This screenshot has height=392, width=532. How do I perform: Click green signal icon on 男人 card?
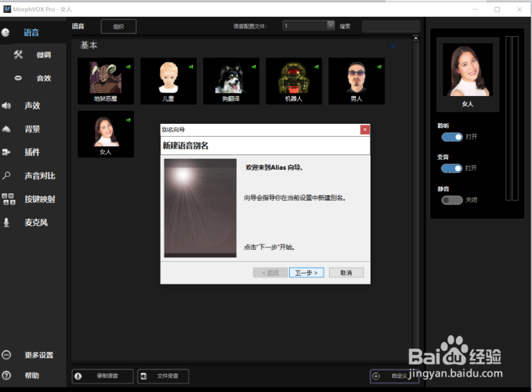(379, 67)
